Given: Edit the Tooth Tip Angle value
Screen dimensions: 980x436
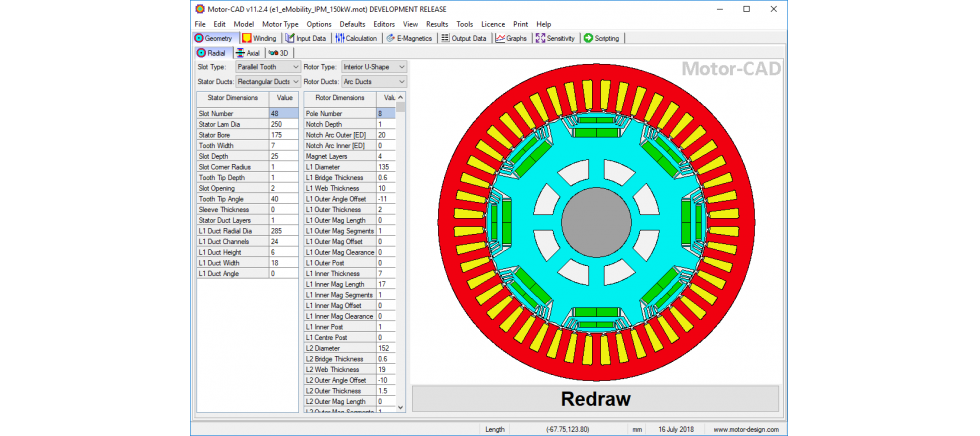Looking at the screenshot, I should 284,199.
